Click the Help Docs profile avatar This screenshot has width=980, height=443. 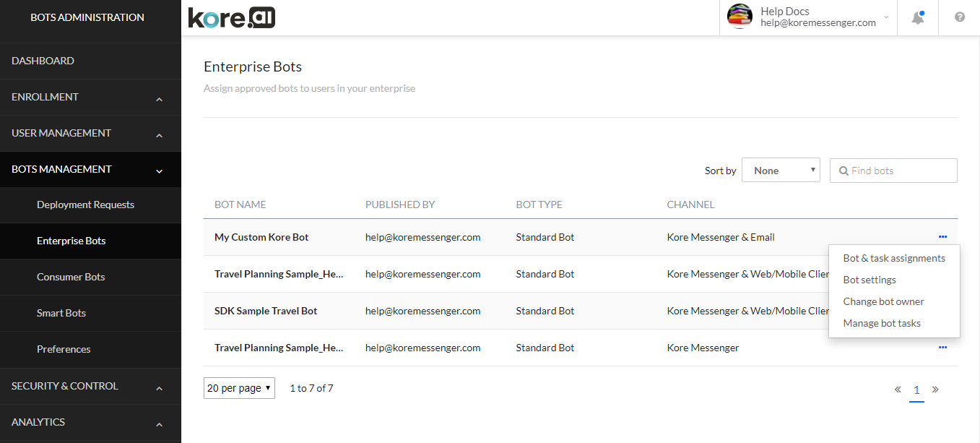[740, 17]
